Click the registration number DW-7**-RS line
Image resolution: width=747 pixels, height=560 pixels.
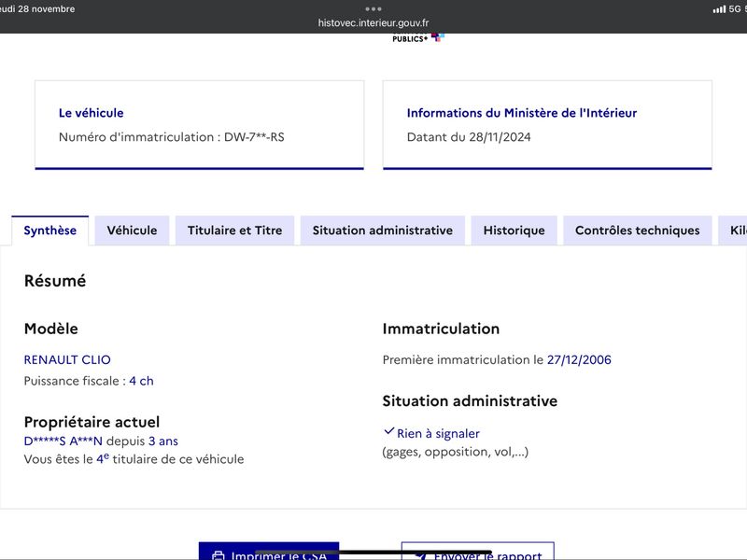(x=172, y=137)
